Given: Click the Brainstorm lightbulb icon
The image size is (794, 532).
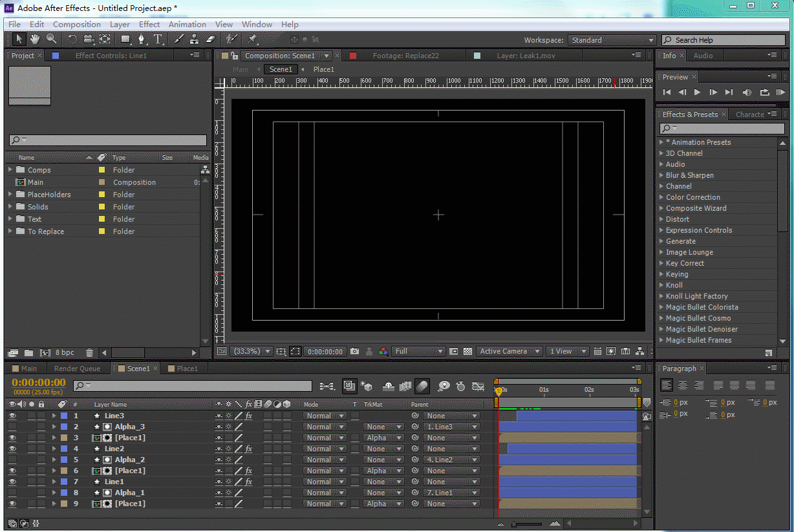Looking at the screenshot, I should (x=444, y=386).
